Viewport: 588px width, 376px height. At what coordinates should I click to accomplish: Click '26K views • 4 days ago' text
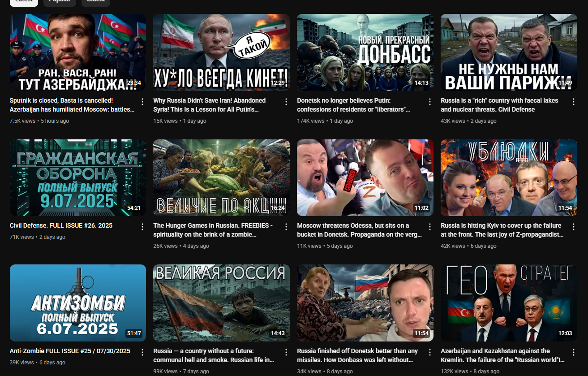(181, 246)
